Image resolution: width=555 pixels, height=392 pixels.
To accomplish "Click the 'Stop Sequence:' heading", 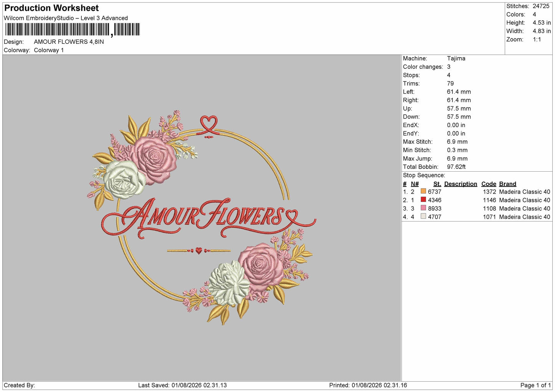I will click(x=424, y=175).
